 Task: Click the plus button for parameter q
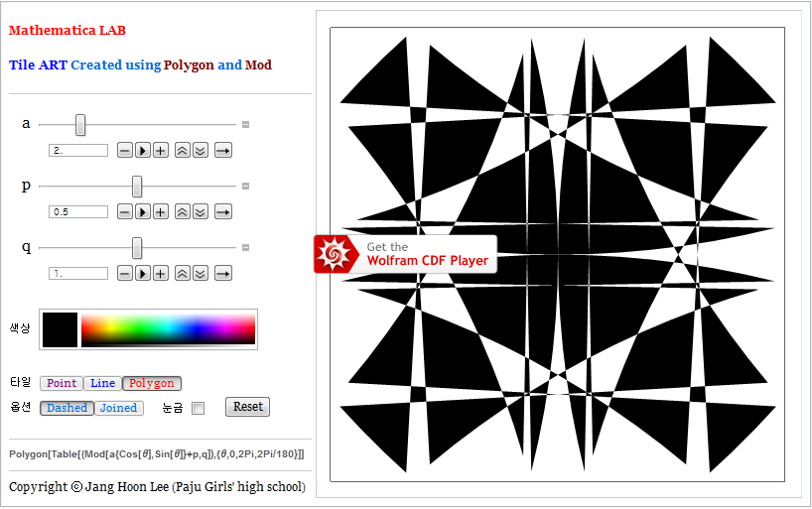click(161, 274)
